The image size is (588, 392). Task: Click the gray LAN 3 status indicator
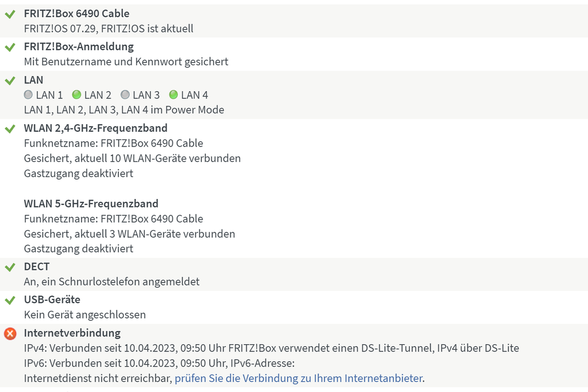(125, 95)
